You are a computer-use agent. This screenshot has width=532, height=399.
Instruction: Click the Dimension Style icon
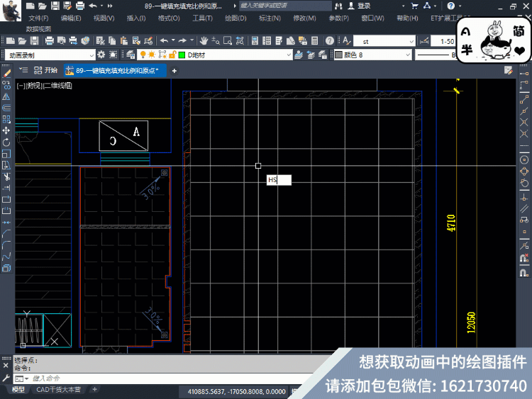point(424,41)
